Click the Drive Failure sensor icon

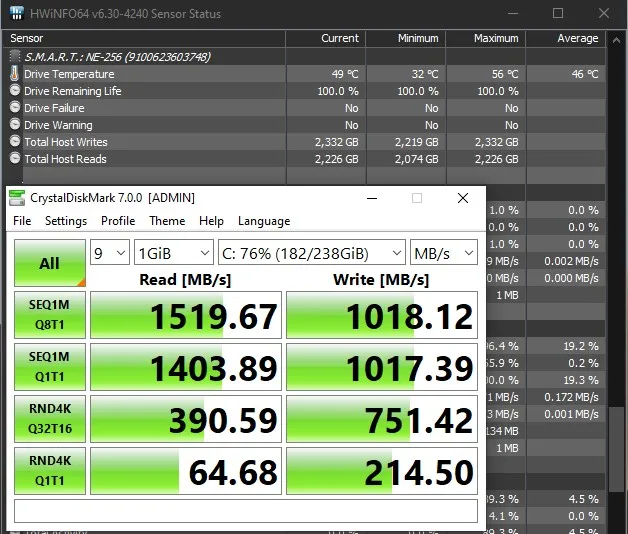tap(15, 107)
